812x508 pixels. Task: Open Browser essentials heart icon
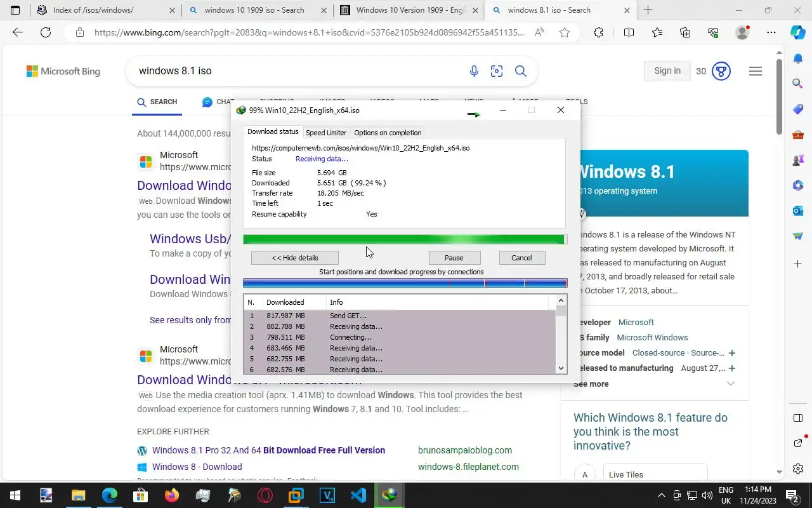tap(713, 32)
